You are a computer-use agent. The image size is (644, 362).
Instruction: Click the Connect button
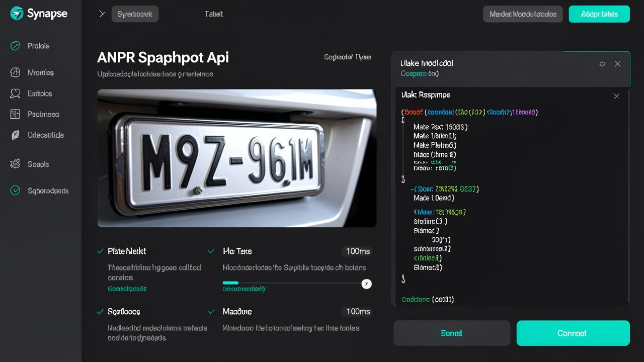click(x=573, y=333)
